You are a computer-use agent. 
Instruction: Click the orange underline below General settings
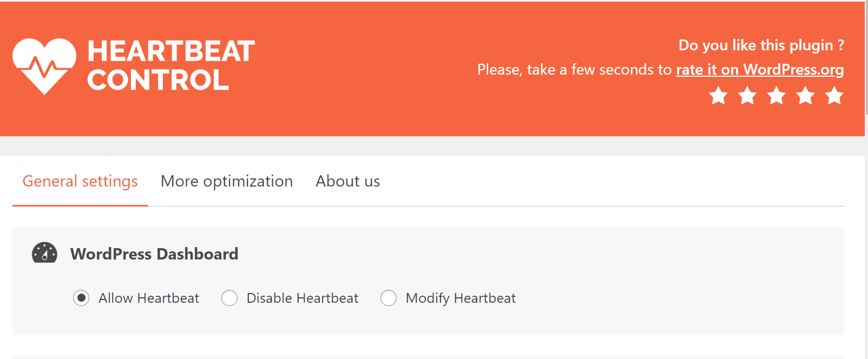80,205
